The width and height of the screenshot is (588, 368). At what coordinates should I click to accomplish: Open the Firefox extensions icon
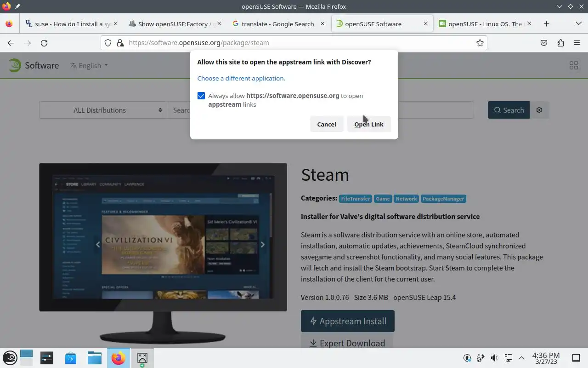[x=560, y=43]
